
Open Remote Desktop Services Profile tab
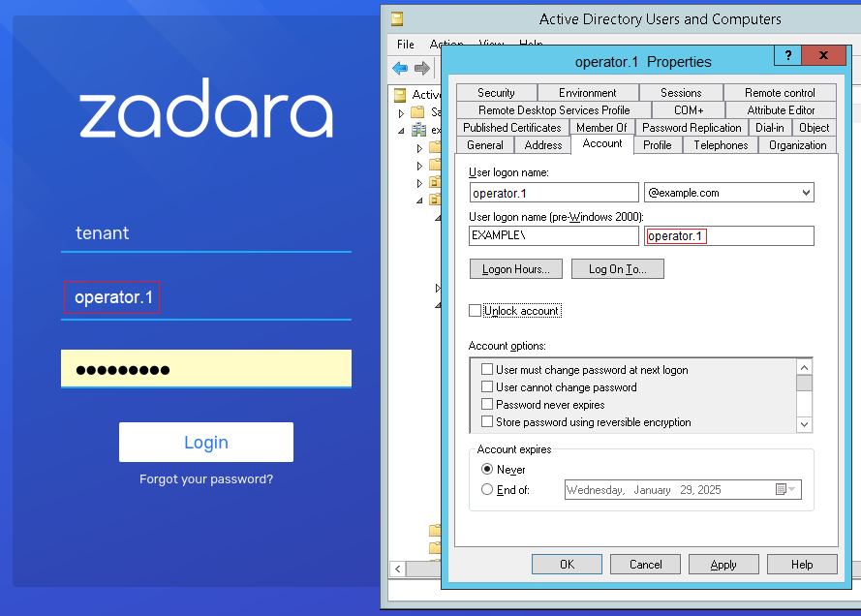[554, 109]
